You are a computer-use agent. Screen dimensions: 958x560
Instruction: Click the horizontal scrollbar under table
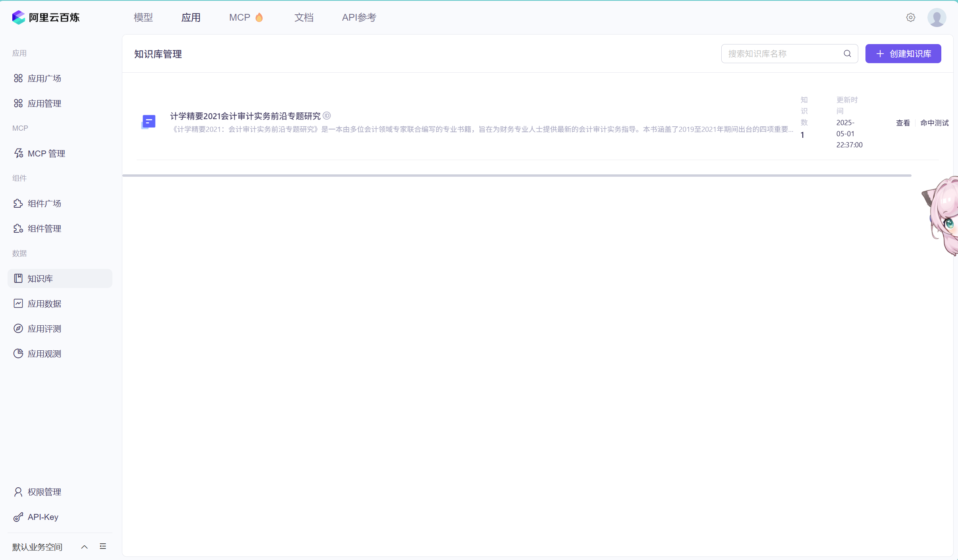point(516,175)
